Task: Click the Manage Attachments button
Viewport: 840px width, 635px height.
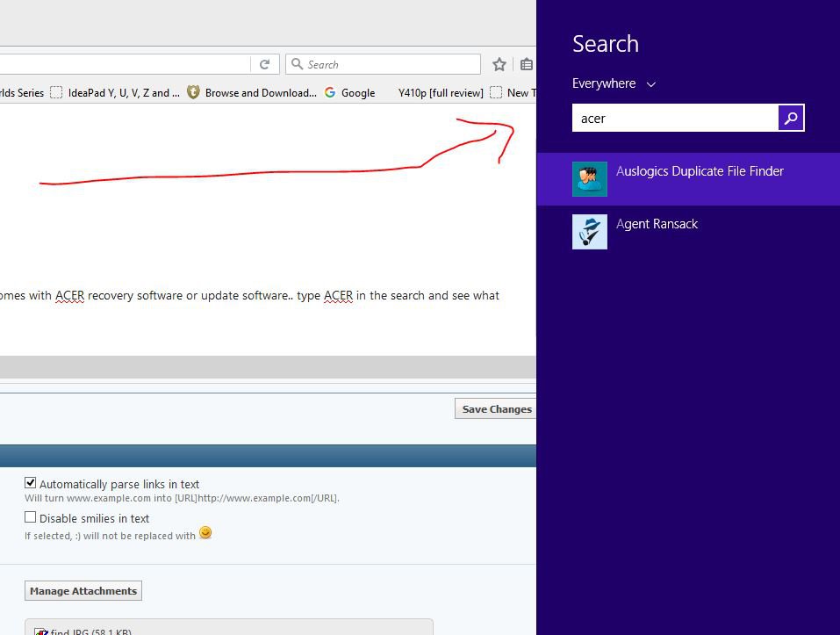Action: 83,591
